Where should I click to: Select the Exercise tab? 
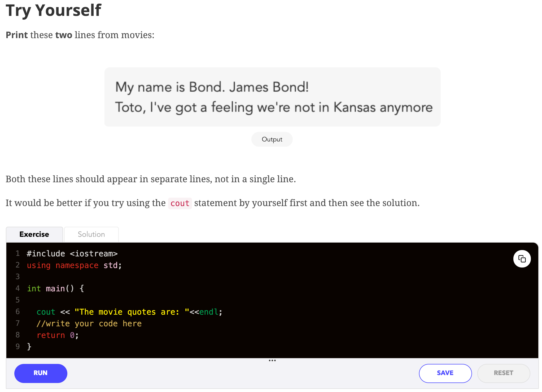coord(34,234)
